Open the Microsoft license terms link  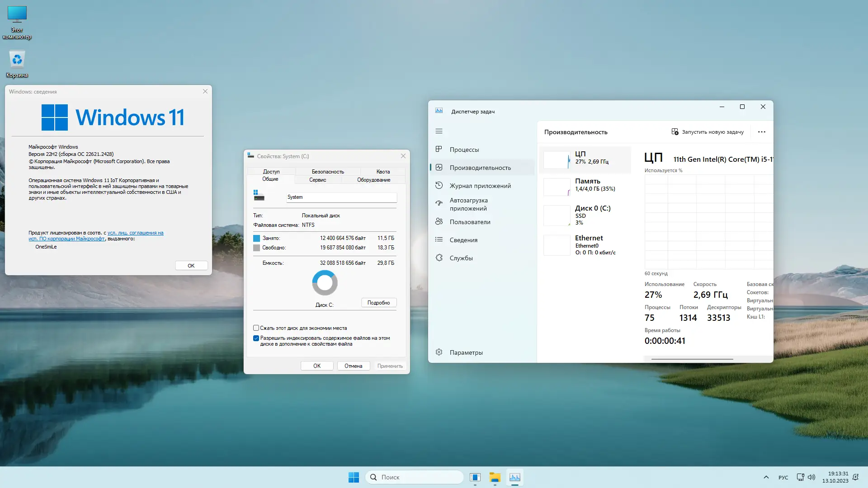135,233
